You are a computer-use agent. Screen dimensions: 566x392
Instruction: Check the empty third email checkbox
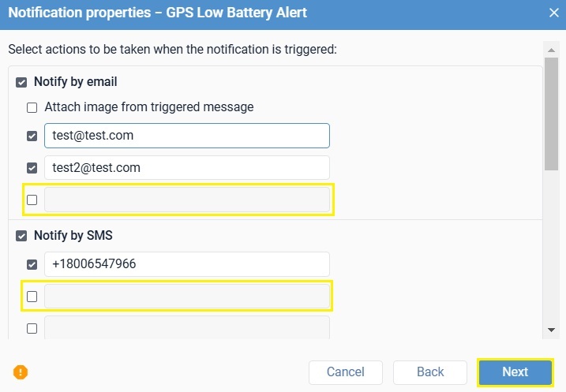[x=32, y=200]
